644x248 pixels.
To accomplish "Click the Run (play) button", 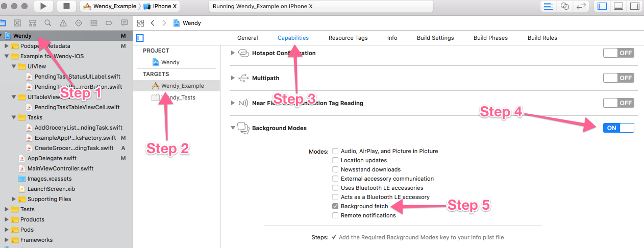I will point(44,6).
